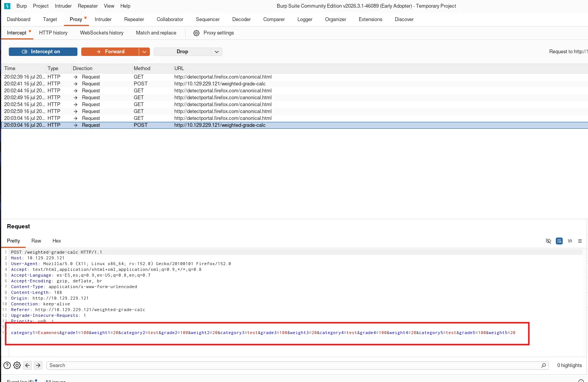Click the magnifier icon in the search field

[x=544, y=366]
